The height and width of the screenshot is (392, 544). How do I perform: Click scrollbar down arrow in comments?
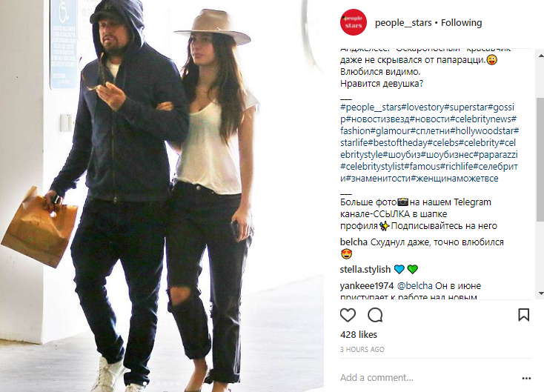(x=540, y=293)
